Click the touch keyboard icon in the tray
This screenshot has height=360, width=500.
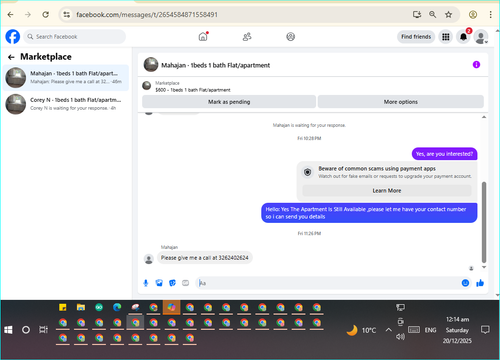414,330
